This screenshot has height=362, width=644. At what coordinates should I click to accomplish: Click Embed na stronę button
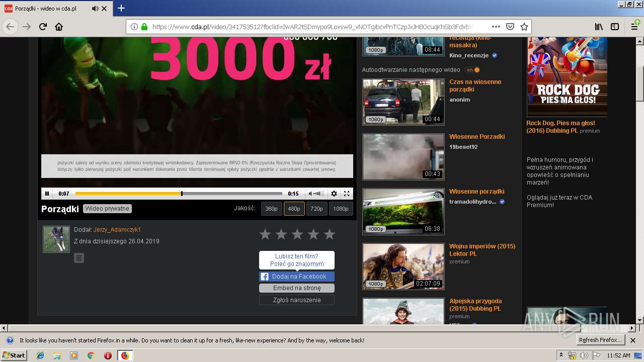click(x=297, y=288)
